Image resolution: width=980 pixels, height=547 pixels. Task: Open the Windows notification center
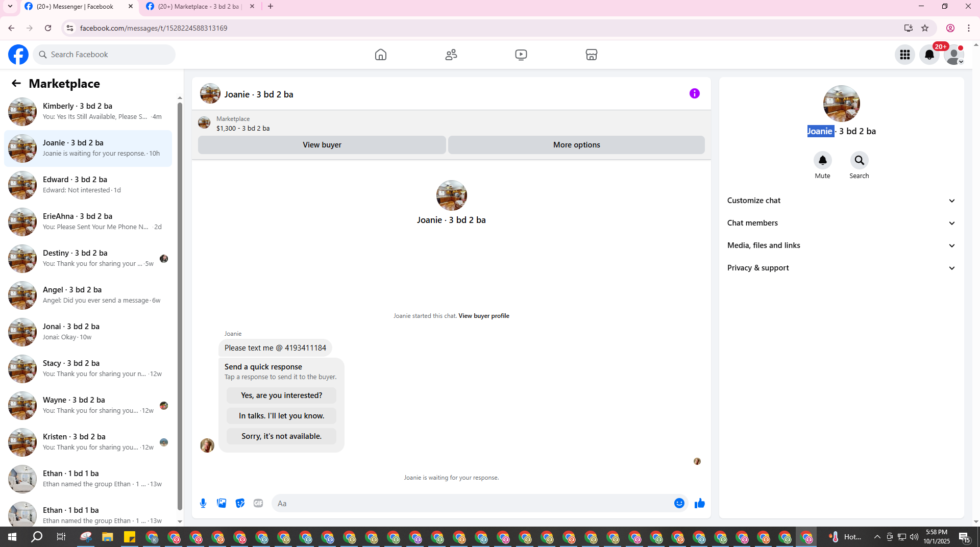(964, 537)
